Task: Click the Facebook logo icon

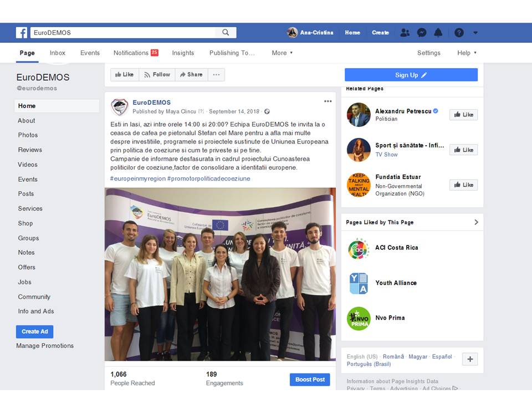Action: pos(22,33)
